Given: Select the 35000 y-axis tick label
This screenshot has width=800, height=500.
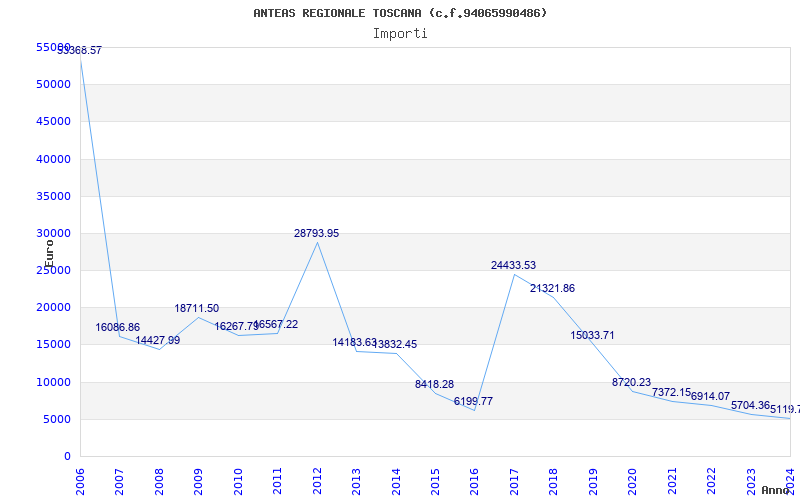Looking at the screenshot, I should (54, 196).
